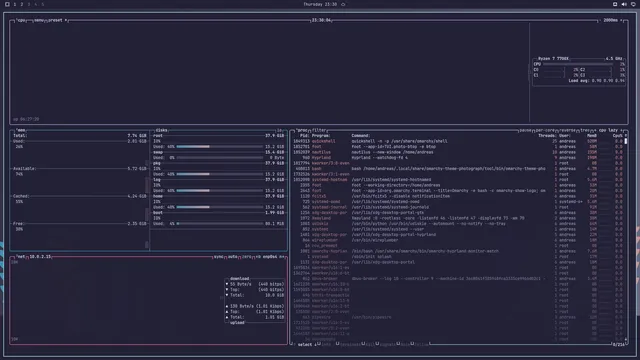Select the quickshell process row
Image resolution: width=640 pixels, height=360 pixels.
[458, 141]
